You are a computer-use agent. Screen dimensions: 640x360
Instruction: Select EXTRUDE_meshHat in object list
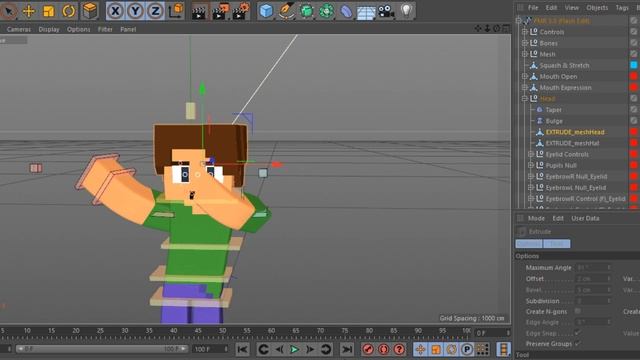click(572, 143)
